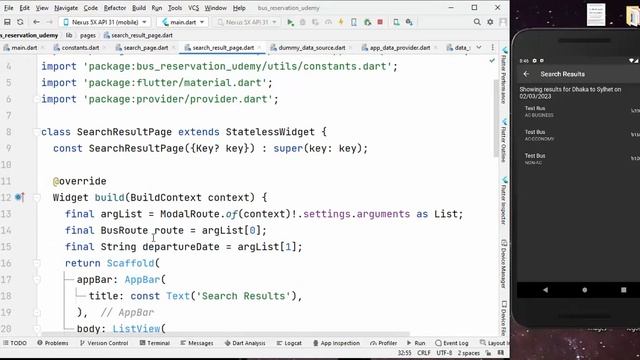Open the Event Log panel

coord(451,343)
